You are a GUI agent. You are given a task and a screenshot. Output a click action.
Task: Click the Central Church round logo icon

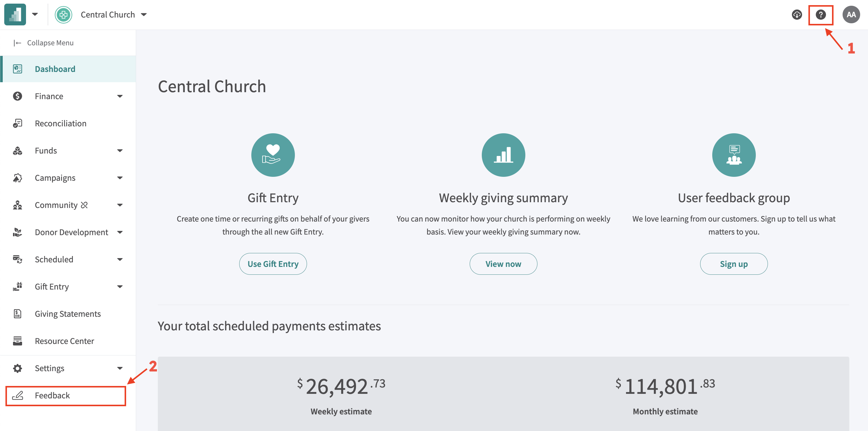coord(63,15)
